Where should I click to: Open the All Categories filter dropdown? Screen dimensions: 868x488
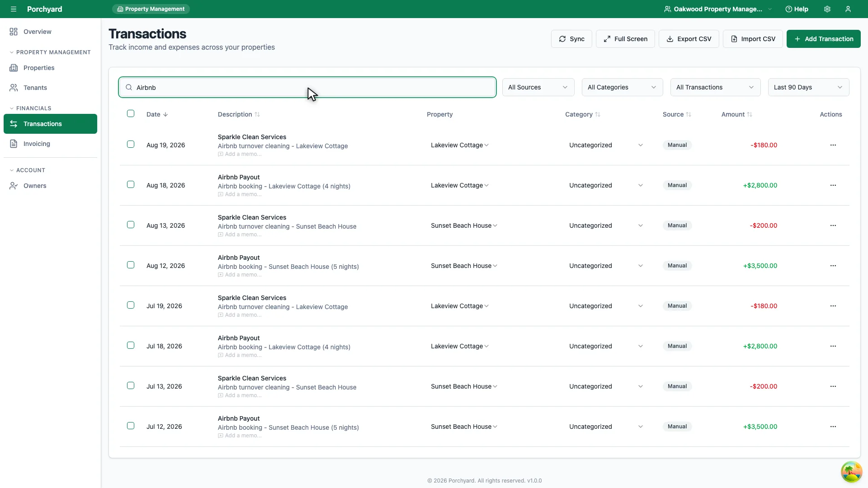coord(622,87)
